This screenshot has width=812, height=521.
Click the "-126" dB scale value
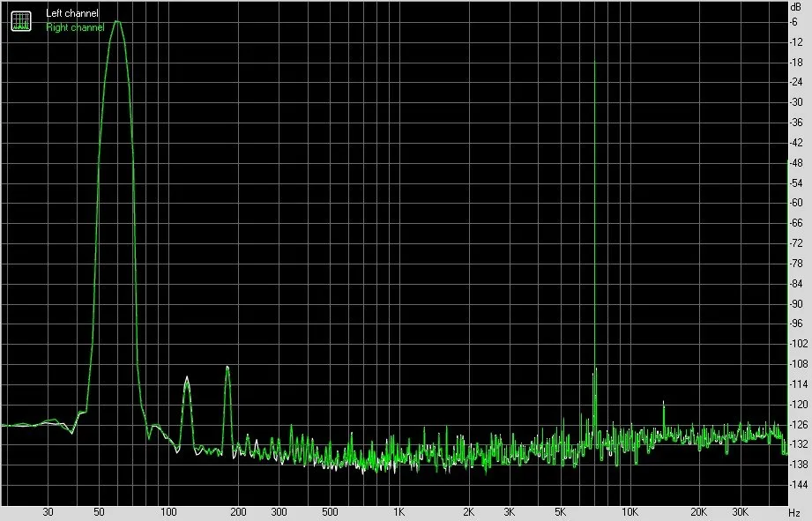pyautogui.click(x=798, y=425)
